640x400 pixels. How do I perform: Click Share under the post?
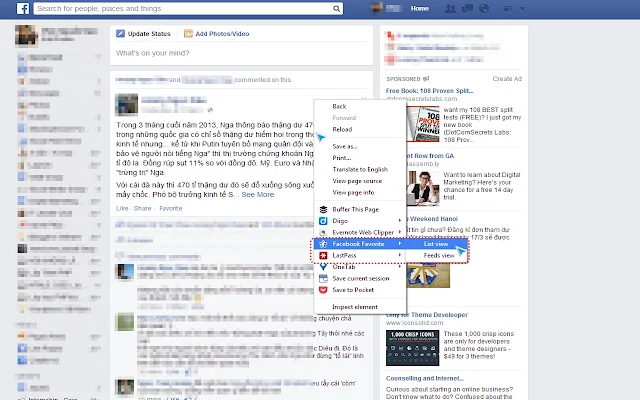point(142,208)
